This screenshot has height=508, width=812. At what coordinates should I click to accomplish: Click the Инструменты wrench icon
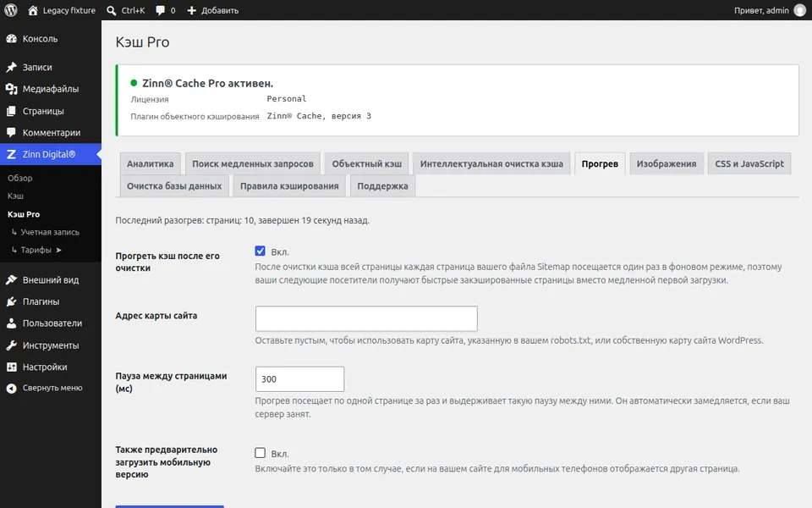(11, 345)
